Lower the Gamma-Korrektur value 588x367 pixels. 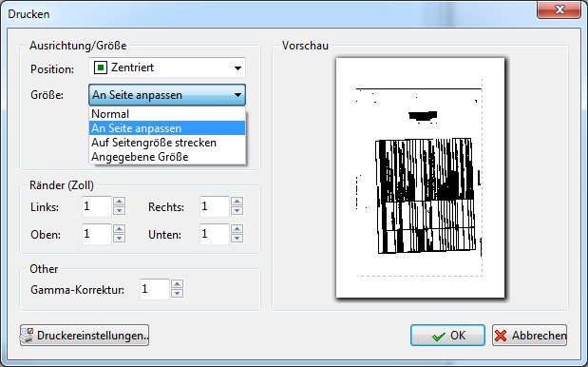click(x=177, y=294)
